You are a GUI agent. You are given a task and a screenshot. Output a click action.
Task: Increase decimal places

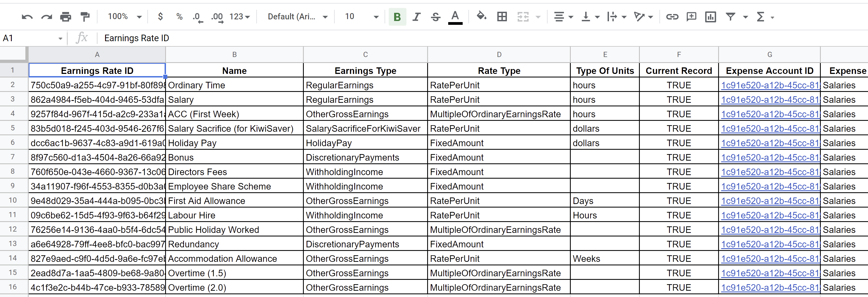pos(217,17)
